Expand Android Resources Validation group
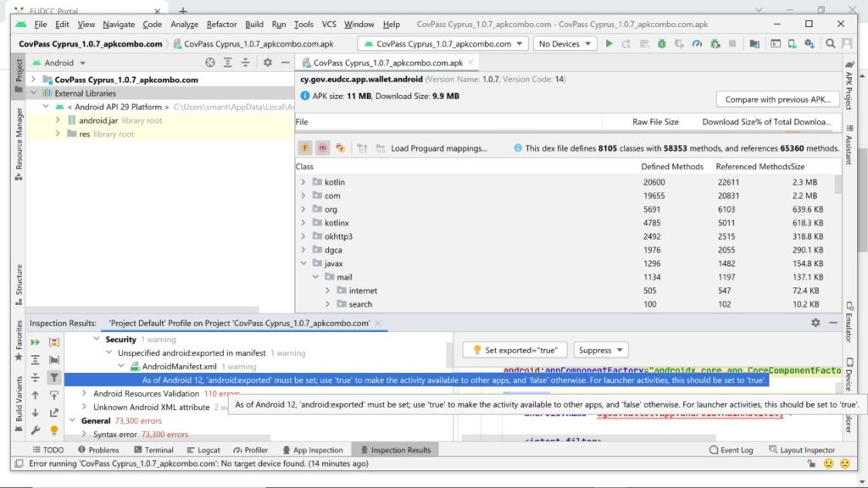The width and height of the screenshot is (868, 488). 84,393
